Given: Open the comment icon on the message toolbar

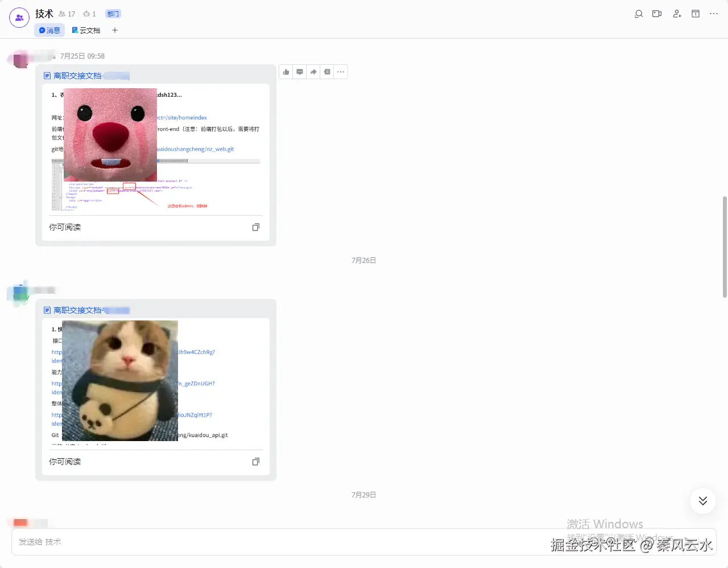Looking at the screenshot, I should click(300, 72).
